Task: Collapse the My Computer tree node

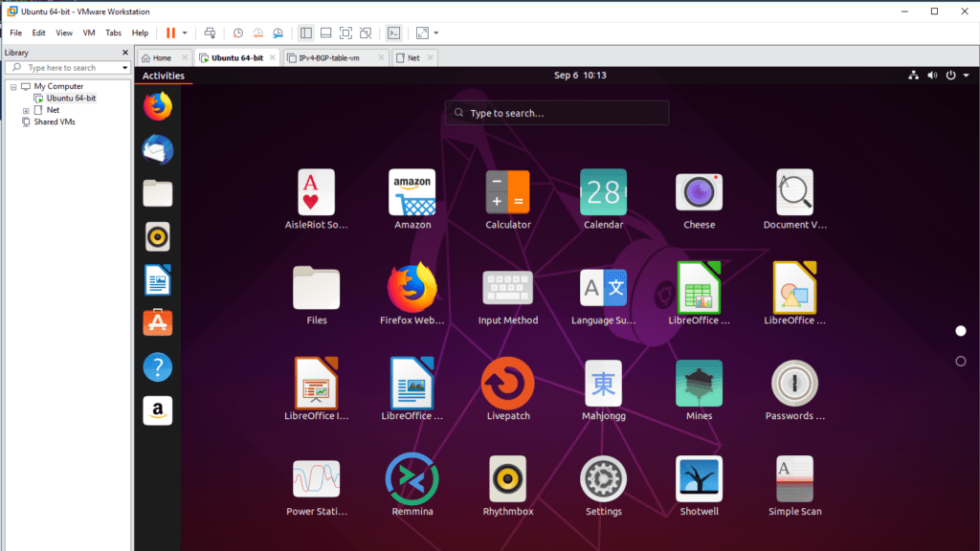Action: pos(12,85)
